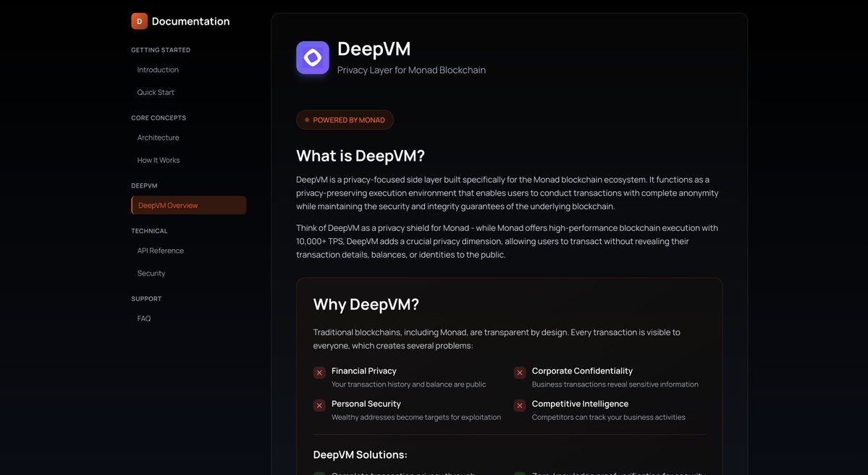Click the Competitive Intelligence item title
Image resolution: width=868 pixels, height=475 pixels.
580,404
